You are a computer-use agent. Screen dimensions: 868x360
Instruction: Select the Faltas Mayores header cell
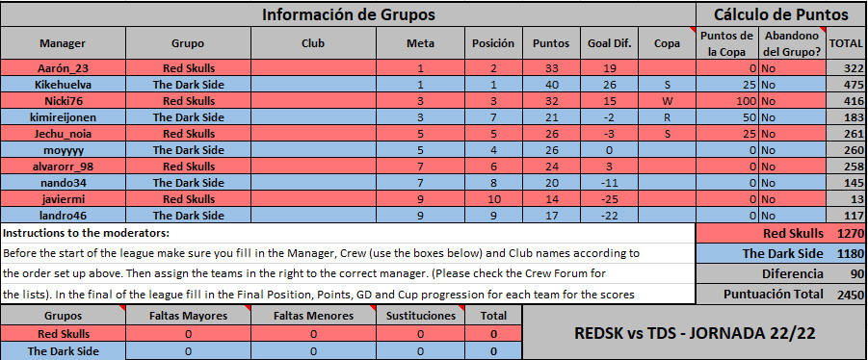188,316
